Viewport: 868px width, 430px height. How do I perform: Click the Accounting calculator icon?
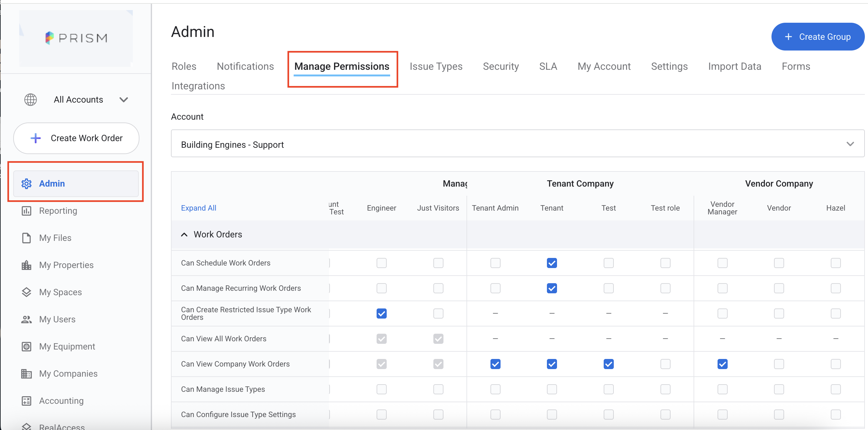click(26, 401)
